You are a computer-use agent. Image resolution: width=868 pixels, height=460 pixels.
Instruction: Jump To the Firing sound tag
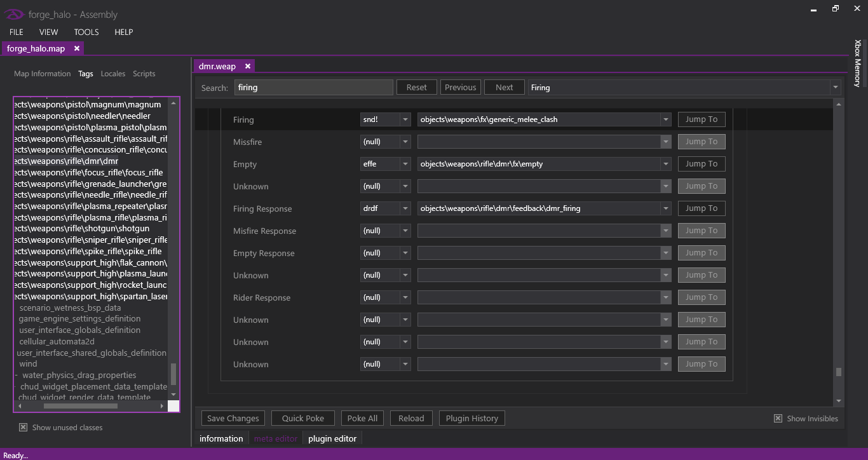[702, 119]
